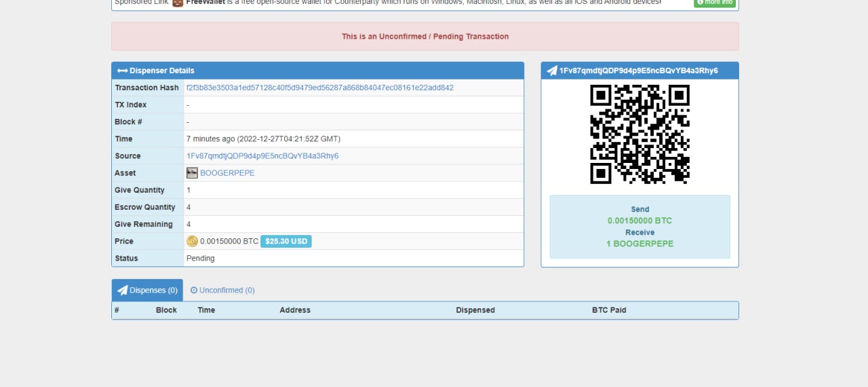Click the Time column header in dispenses table
The height and width of the screenshot is (387, 868).
pos(206,310)
